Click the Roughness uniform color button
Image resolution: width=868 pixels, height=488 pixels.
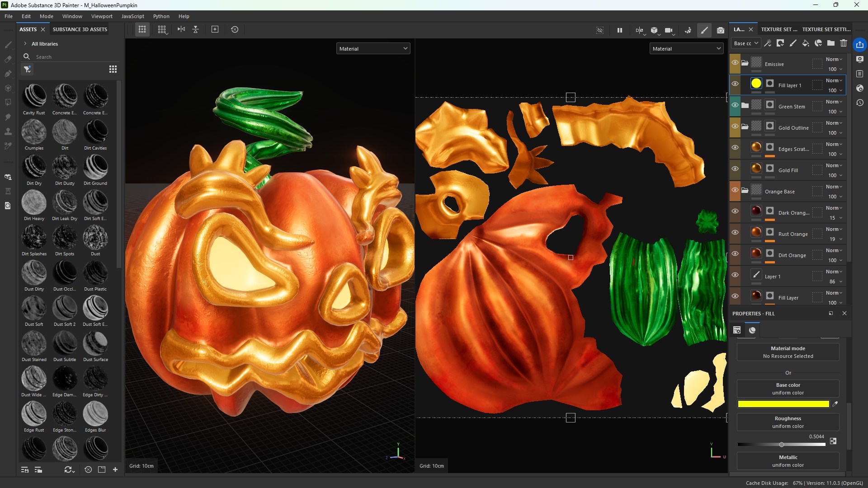click(x=788, y=422)
